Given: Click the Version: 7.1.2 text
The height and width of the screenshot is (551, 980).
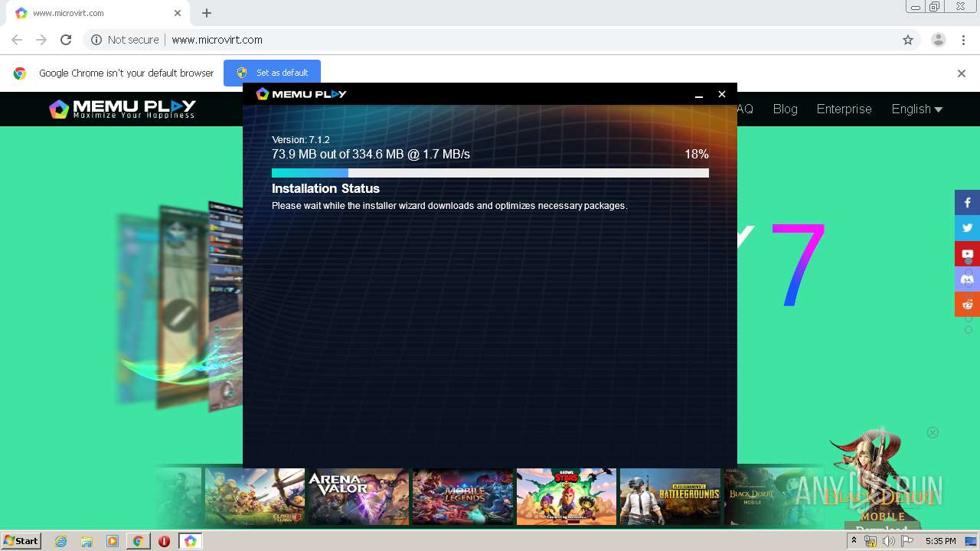Looking at the screenshot, I should click(x=301, y=140).
